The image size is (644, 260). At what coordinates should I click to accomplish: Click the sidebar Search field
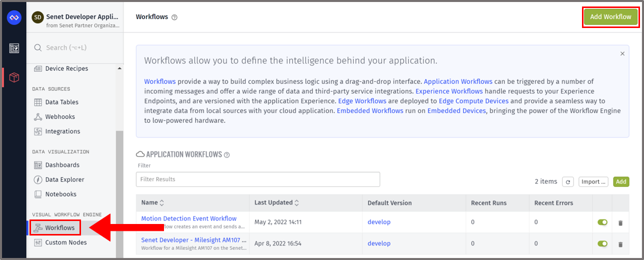click(x=75, y=47)
